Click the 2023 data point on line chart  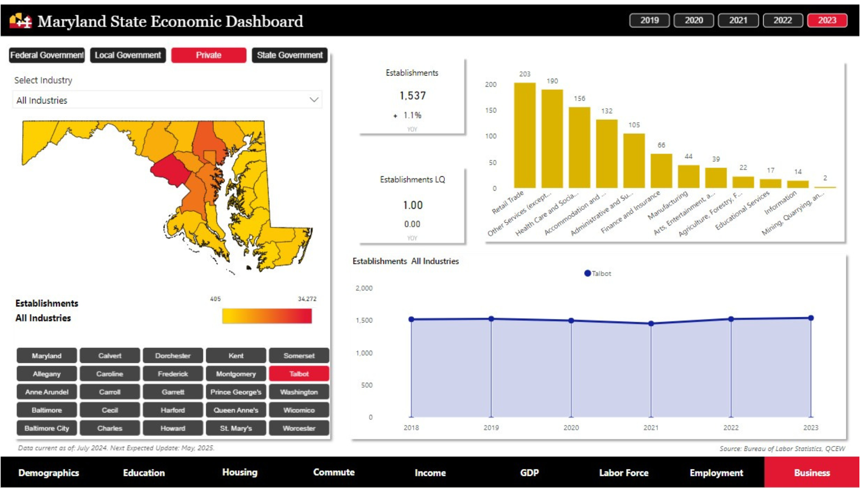pyautogui.click(x=811, y=318)
